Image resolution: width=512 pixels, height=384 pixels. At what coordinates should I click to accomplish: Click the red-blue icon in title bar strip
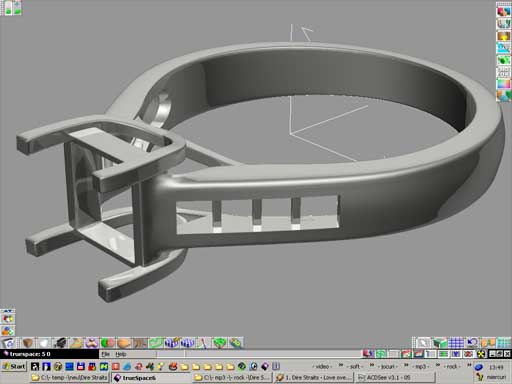(x=368, y=354)
